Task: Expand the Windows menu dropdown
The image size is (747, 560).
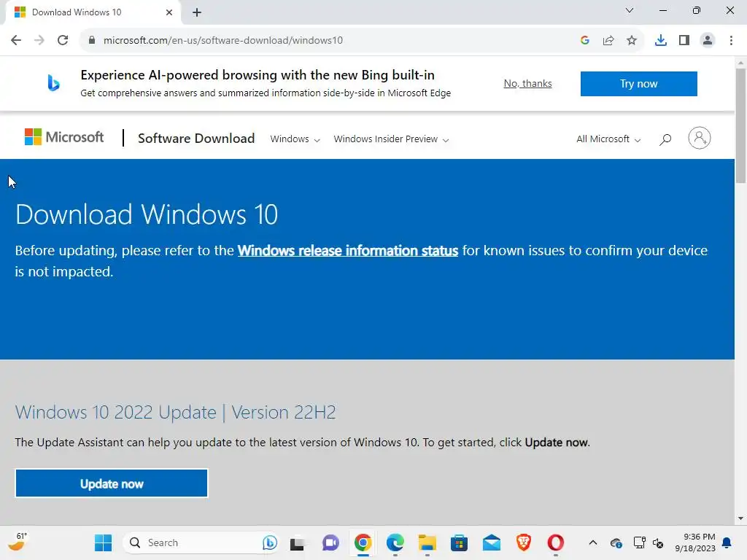Action: click(295, 139)
